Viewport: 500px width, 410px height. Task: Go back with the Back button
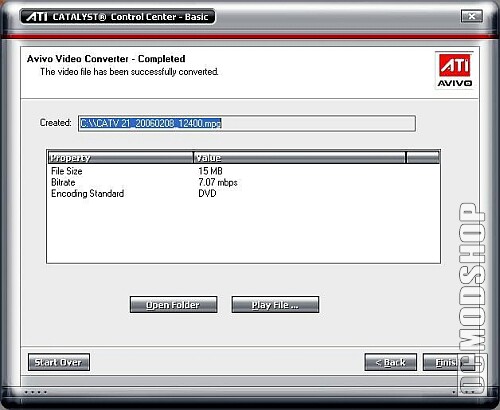coord(391,362)
